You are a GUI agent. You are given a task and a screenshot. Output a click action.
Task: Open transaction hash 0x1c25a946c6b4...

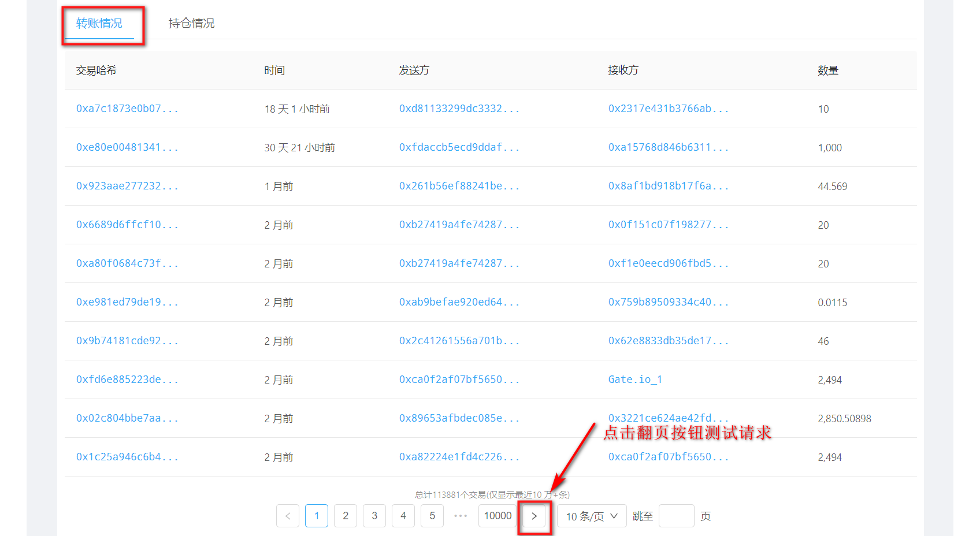127,457
